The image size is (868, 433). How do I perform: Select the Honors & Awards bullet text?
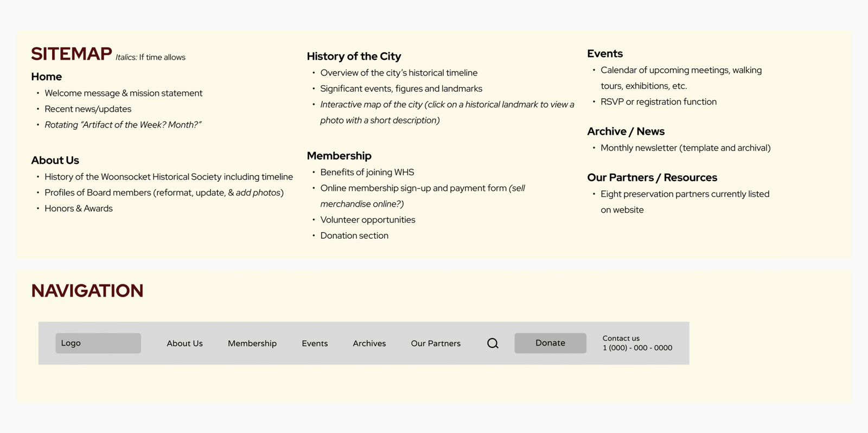[x=79, y=208]
